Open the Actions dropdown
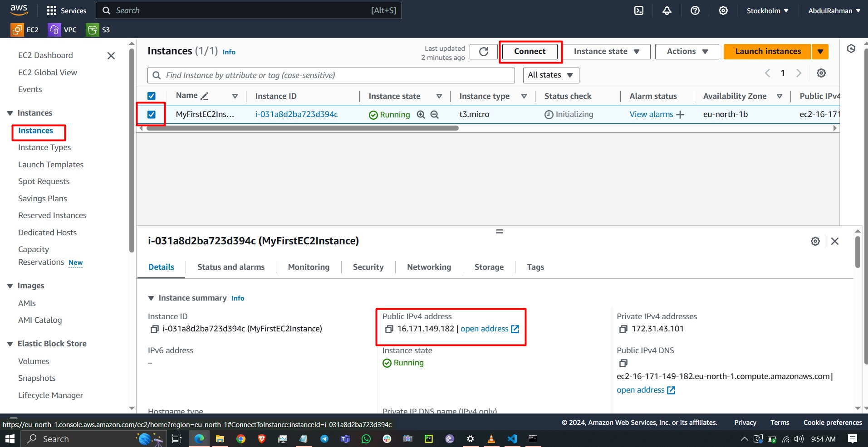 pyautogui.click(x=687, y=52)
